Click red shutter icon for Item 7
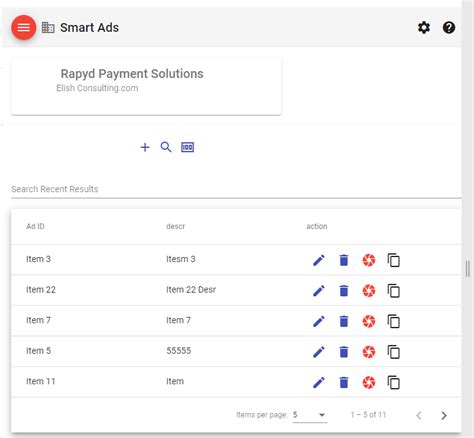The width and height of the screenshot is (474, 438). 369,321
